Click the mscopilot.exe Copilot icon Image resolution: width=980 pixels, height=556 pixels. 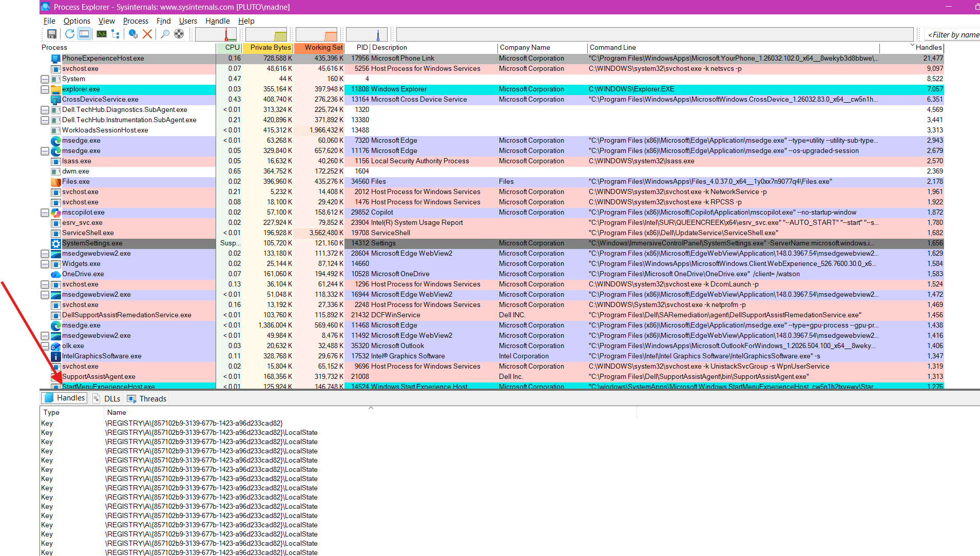point(56,213)
